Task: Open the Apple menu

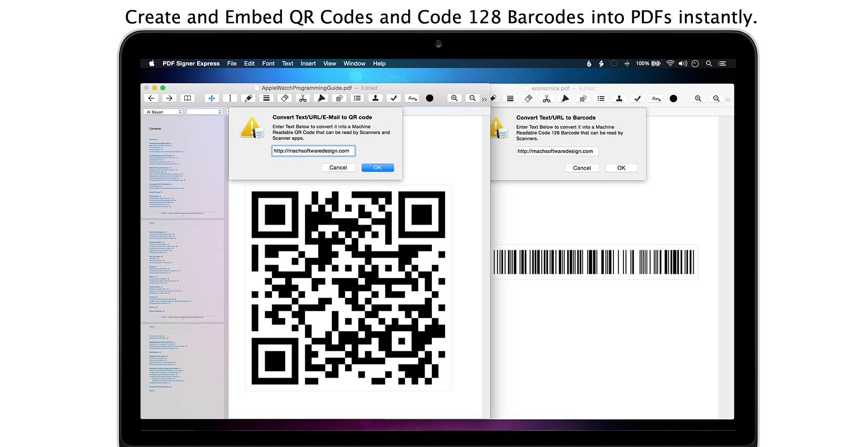Action: [x=152, y=63]
